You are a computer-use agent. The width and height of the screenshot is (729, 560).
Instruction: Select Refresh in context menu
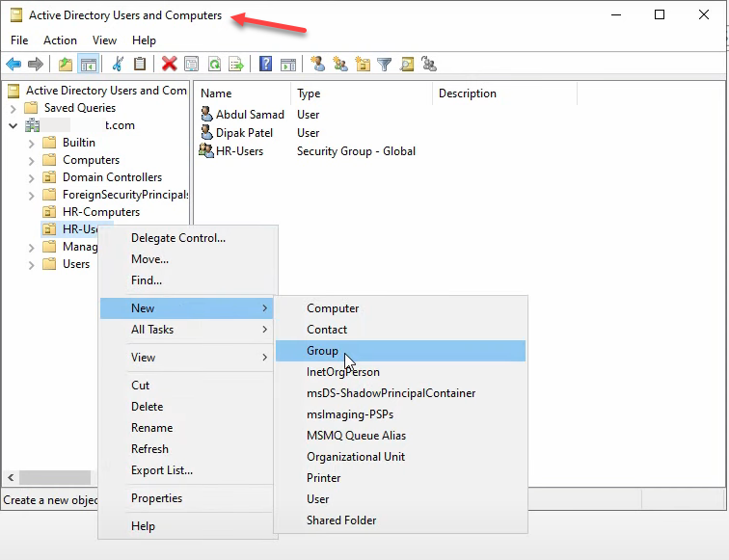(x=186, y=449)
